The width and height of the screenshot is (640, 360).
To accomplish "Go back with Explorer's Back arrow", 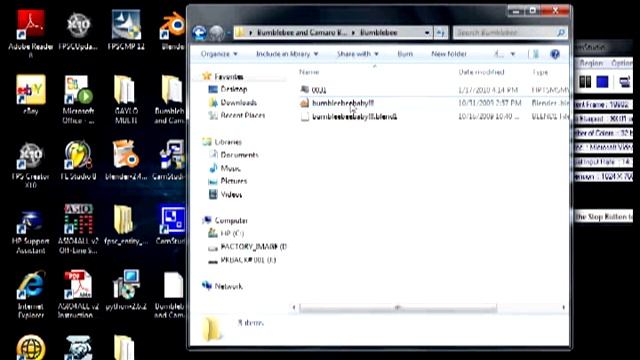I will (x=199, y=33).
